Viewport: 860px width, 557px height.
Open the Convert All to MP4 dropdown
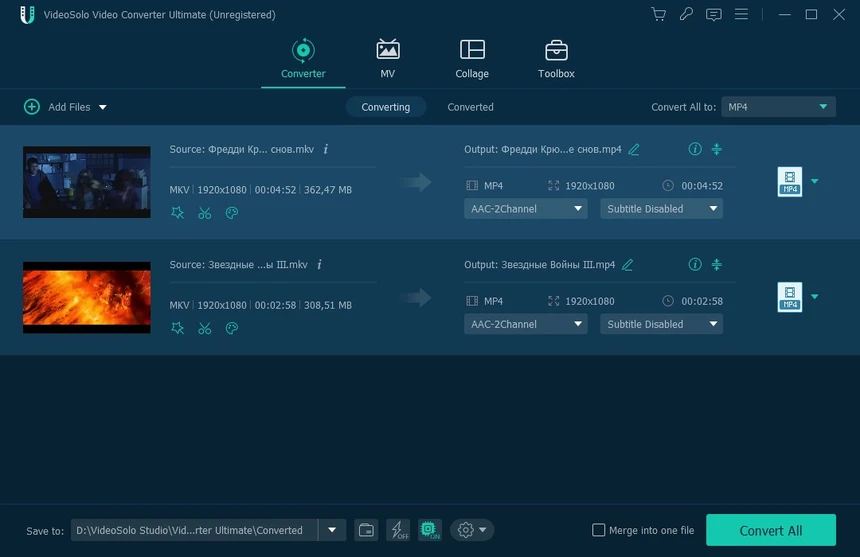[778, 107]
